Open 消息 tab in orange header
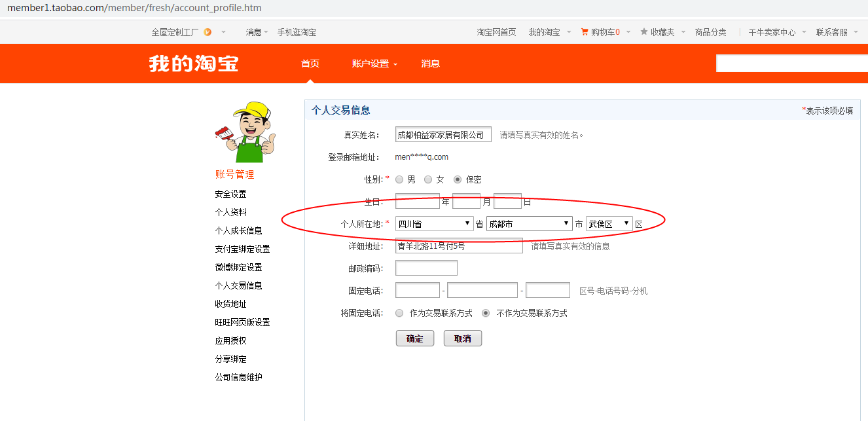The image size is (868, 421). tap(431, 64)
